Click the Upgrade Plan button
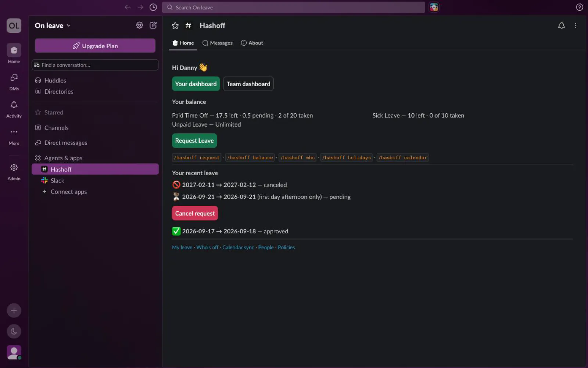 [95, 46]
